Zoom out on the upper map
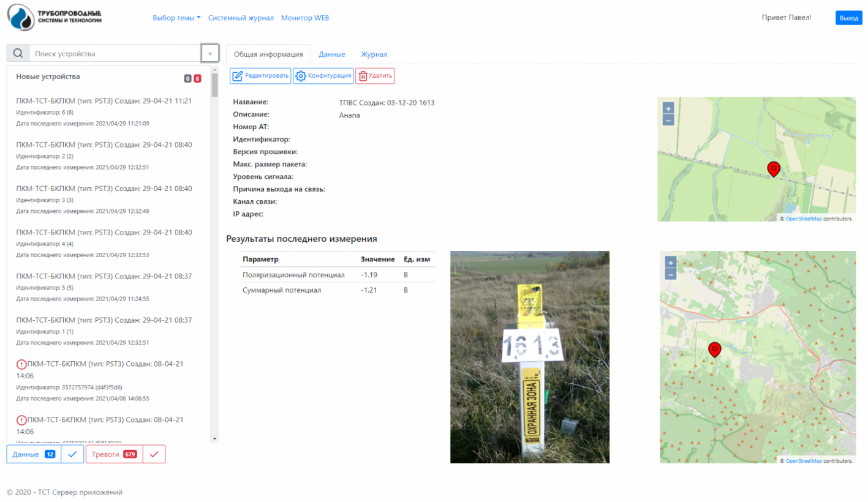This screenshot has width=868, height=502. (x=668, y=120)
